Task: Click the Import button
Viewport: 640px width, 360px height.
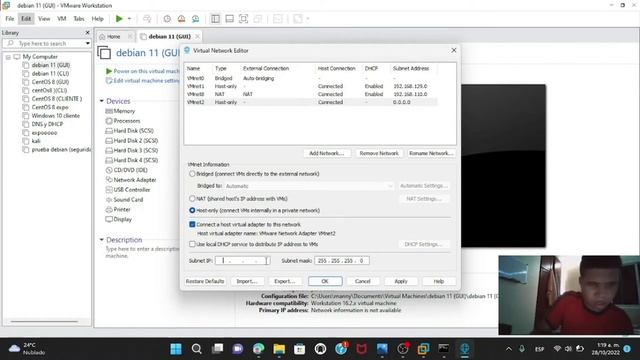Action: 247,281
